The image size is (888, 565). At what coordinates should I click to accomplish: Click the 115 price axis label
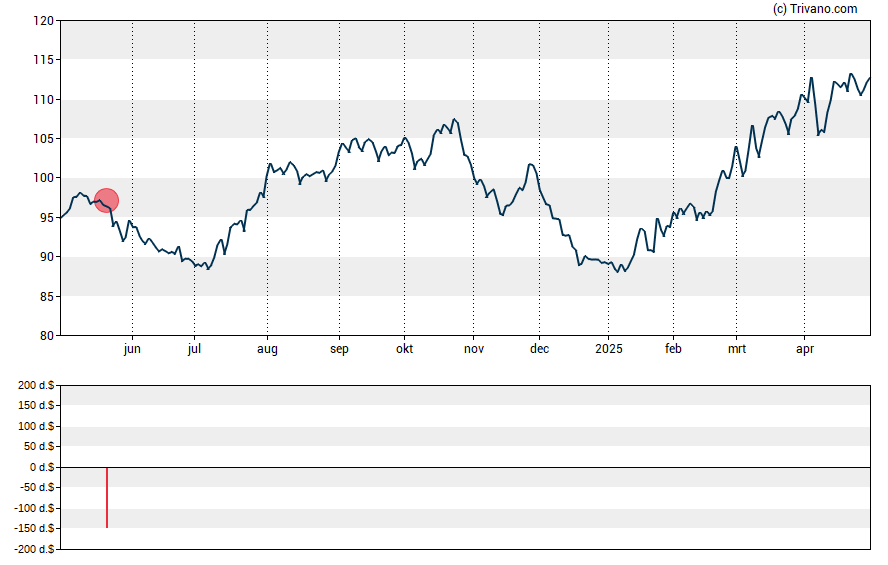pos(44,60)
